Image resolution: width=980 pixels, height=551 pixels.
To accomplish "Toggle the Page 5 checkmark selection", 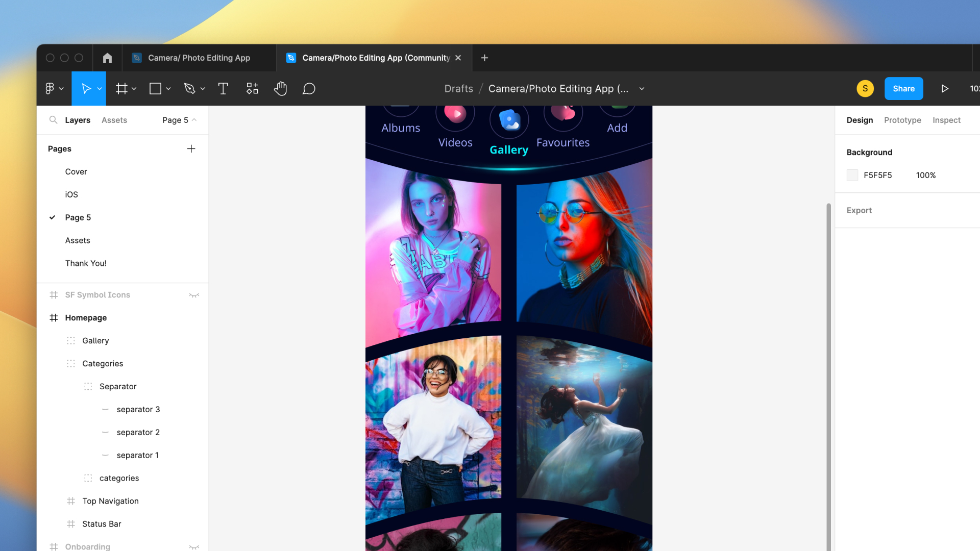I will point(52,217).
